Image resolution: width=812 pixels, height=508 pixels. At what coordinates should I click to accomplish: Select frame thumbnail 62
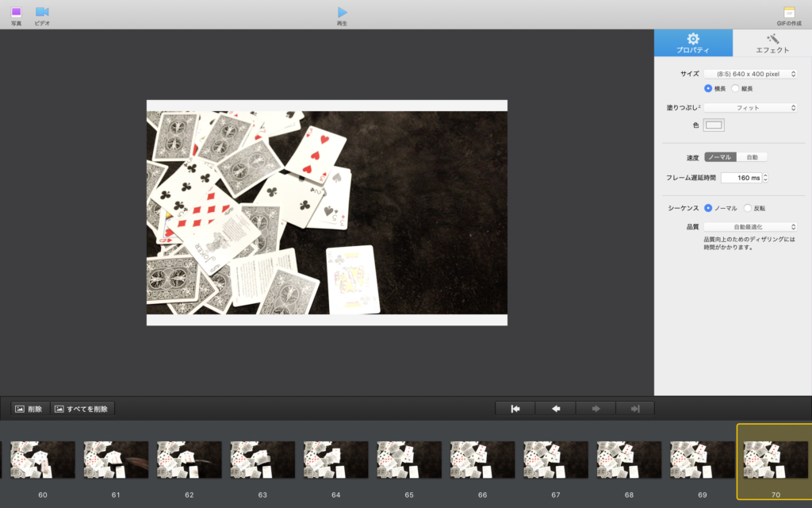tap(189, 460)
